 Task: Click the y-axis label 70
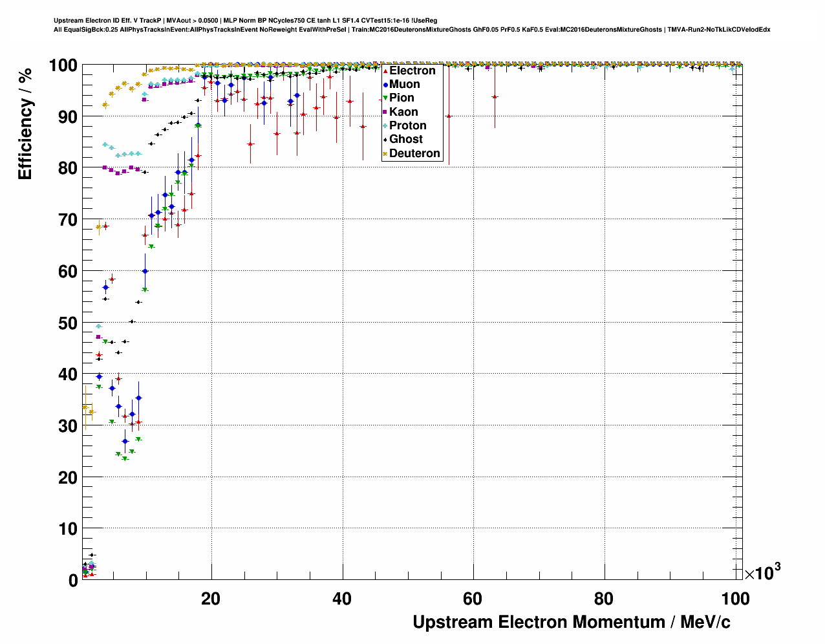click(x=68, y=220)
